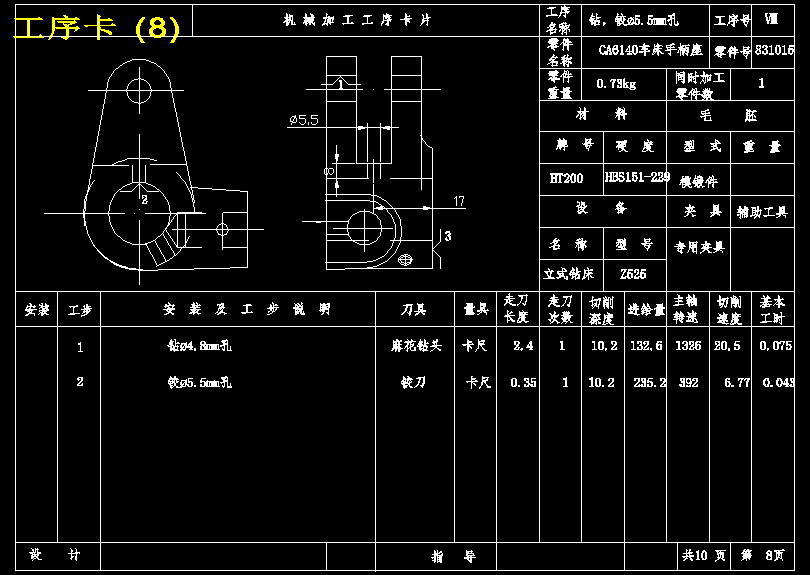Viewport: 810px width, 575px height.
Task: Click feed rate value 235.2
Action: pyautogui.click(x=650, y=383)
